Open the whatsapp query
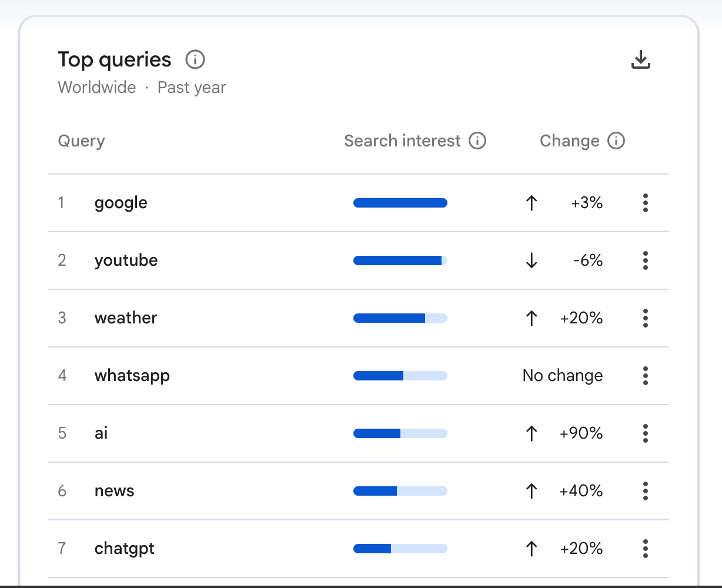Screen dimensions: 722x588 point(132,376)
